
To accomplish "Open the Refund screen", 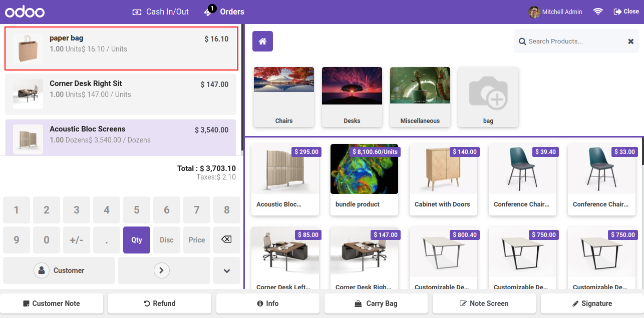I will click(160, 303).
